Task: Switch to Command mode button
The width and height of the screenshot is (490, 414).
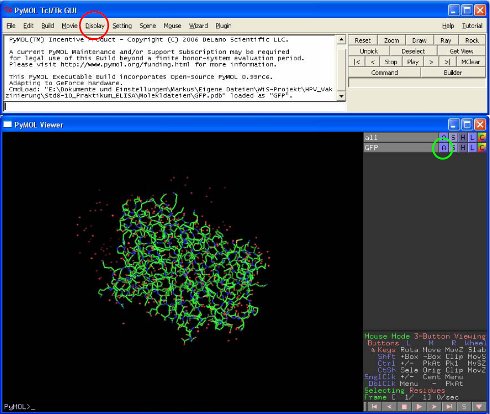Action: [384, 72]
